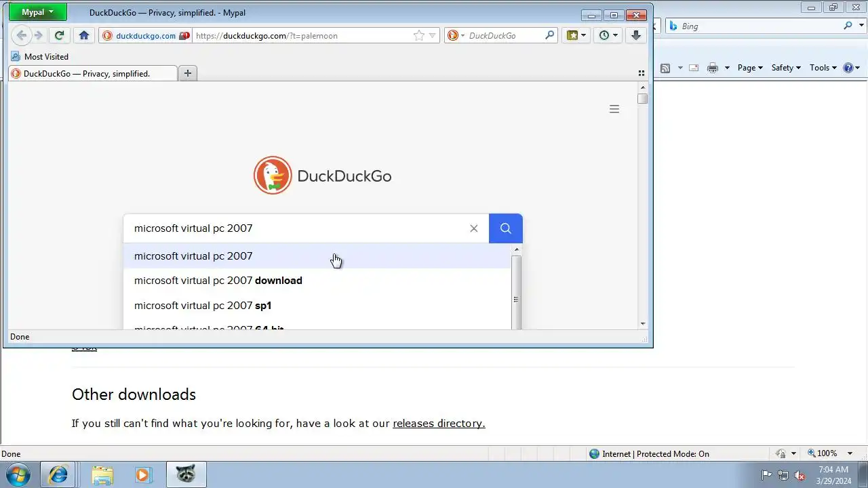Click the IE privacy lock status icon
868x488 pixels.
pyautogui.click(x=781, y=454)
